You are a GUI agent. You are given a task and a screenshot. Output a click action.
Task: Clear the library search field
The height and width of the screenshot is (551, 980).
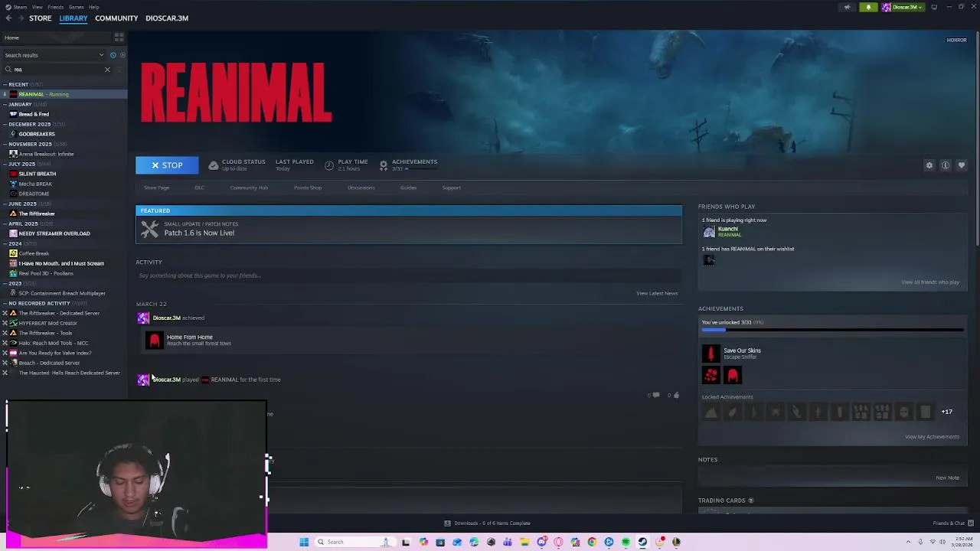[x=107, y=70]
